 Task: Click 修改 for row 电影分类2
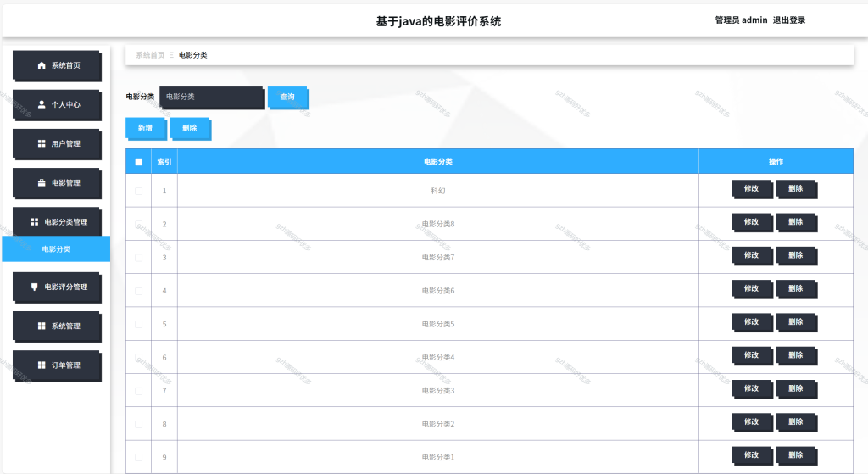click(752, 422)
